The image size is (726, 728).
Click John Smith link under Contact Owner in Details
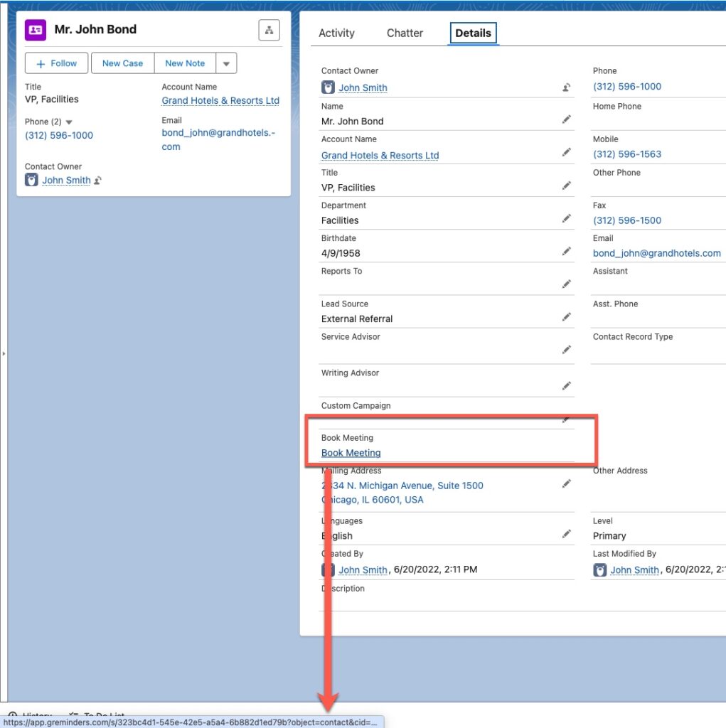363,87
